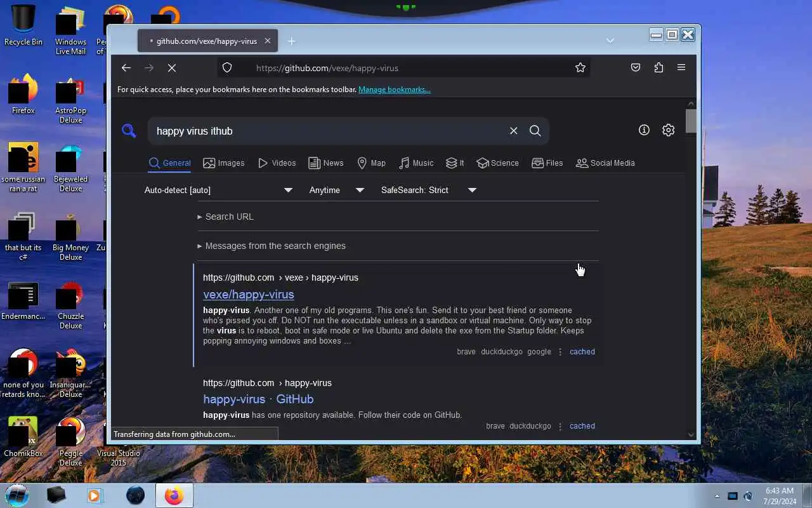This screenshot has height=508, width=812.
Task: Click the taskbar clock showing 6:43 AM
Action: click(x=780, y=496)
